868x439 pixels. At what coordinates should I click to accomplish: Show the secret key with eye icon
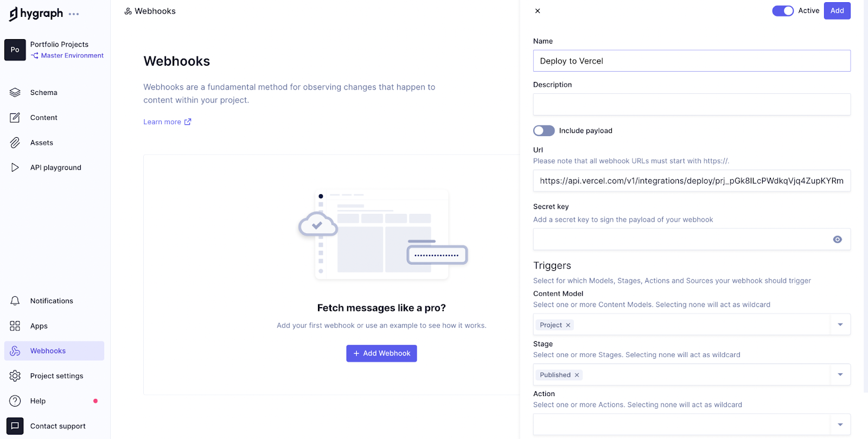click(x=838, y=239)
